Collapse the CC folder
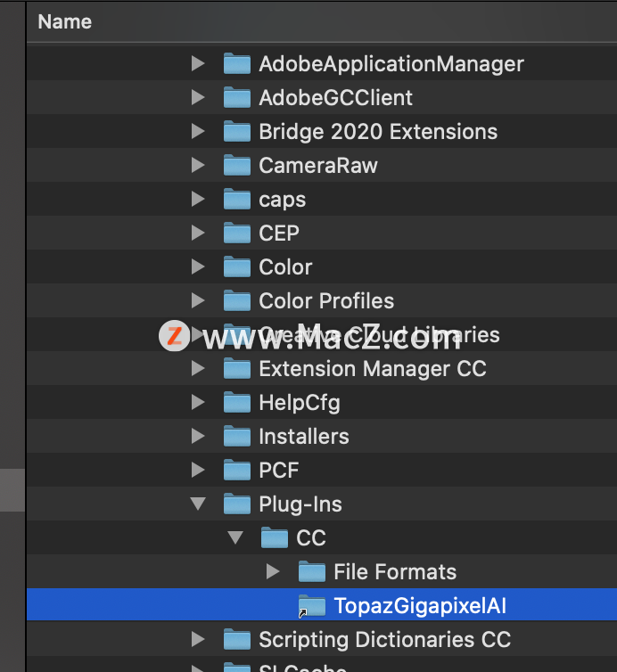This screenshot has height=672, width=617. coord(235,537)
